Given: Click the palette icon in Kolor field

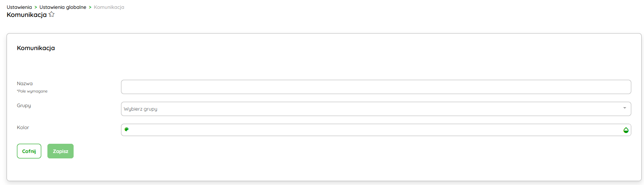Looking at the screenshot, I should coord(126,129).
